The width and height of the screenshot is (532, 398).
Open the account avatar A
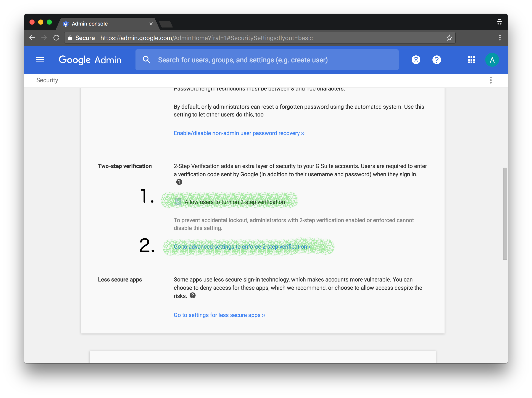pyautogui.click(x=492, y=60)
